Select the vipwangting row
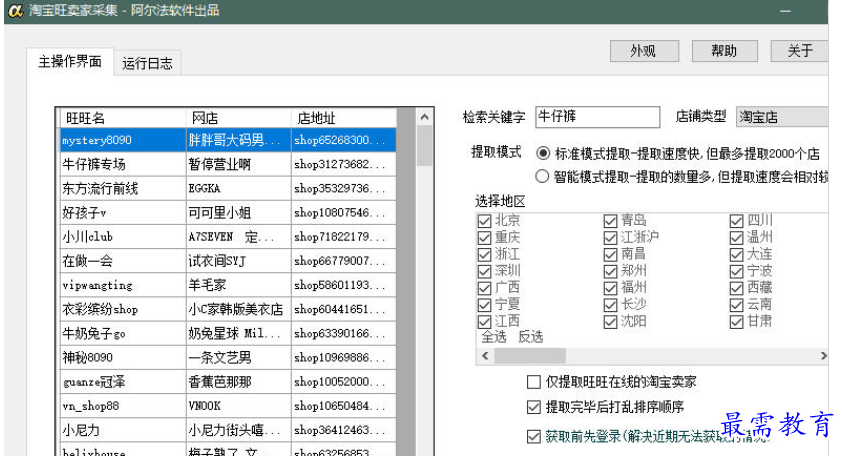 (x=228, y=285)
